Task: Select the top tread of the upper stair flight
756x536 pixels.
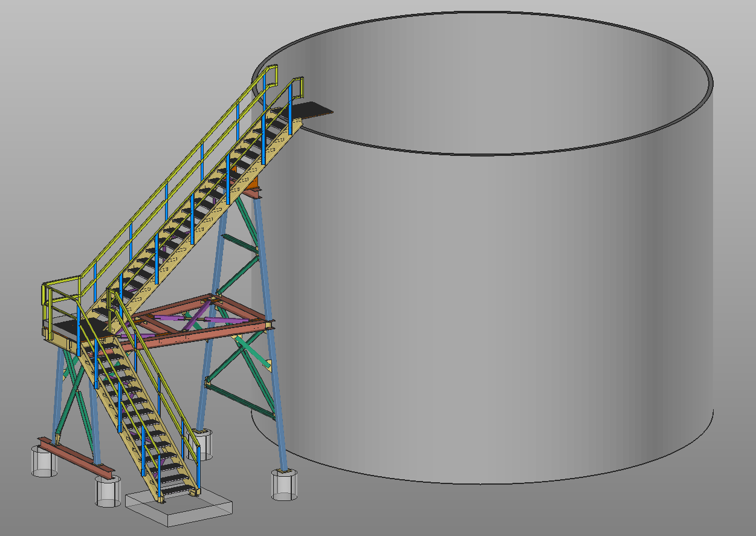Action: click(277, 121)
